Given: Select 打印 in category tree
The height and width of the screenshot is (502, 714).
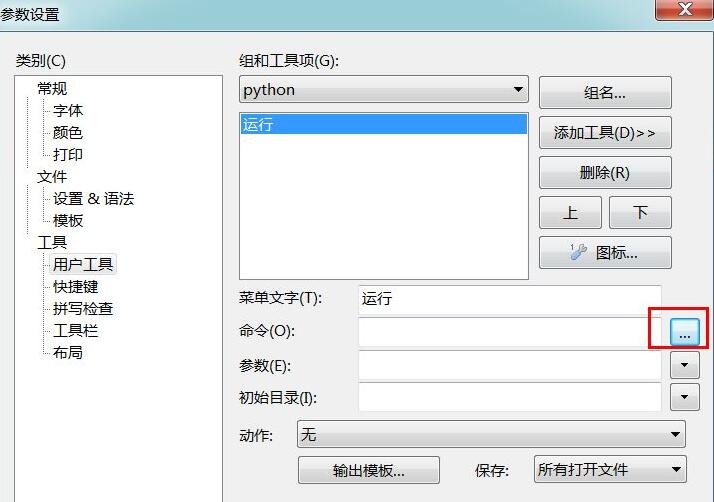Looking at the screenshot, I should tap(68, 154).
